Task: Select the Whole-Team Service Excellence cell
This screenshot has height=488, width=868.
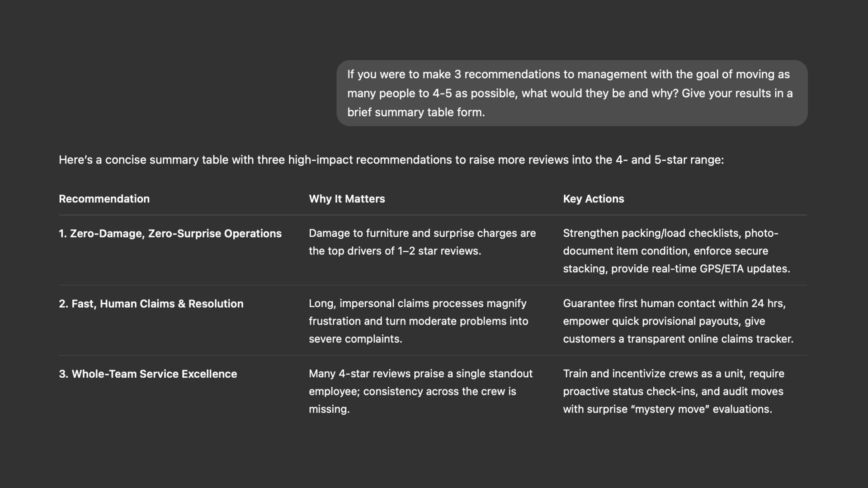Action: click(x=148, y=374)
